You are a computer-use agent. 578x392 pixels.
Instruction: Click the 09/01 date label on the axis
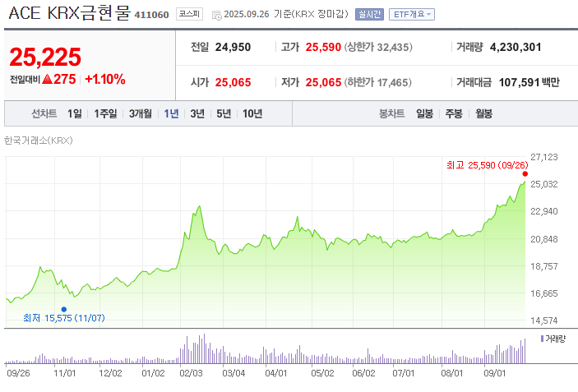click(x=495, y=373)
